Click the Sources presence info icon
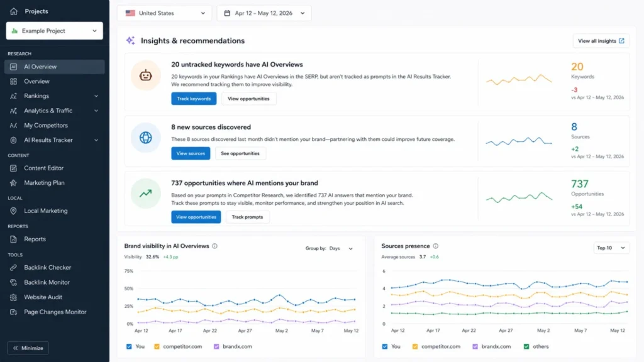Screen dimensions: 644x362 435,246
